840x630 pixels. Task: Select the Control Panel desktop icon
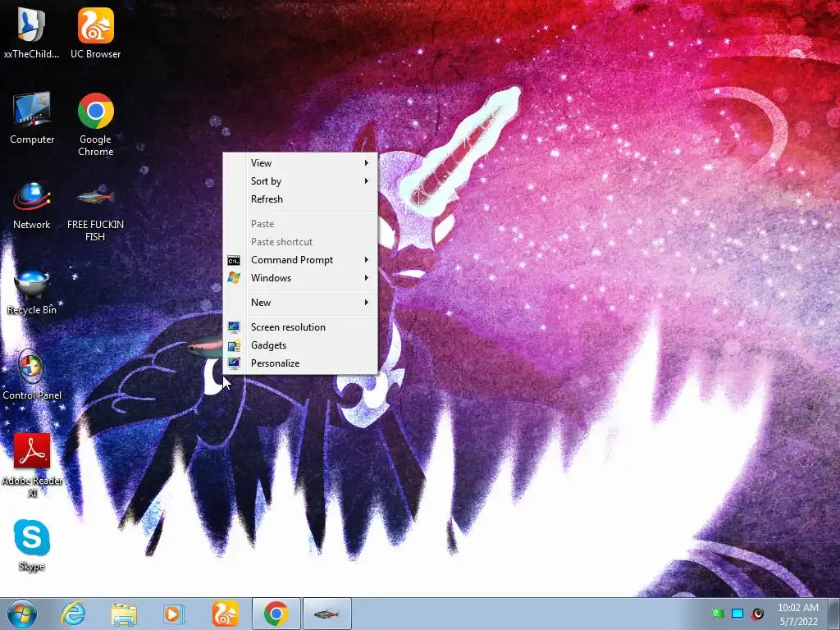click(32, 375)
